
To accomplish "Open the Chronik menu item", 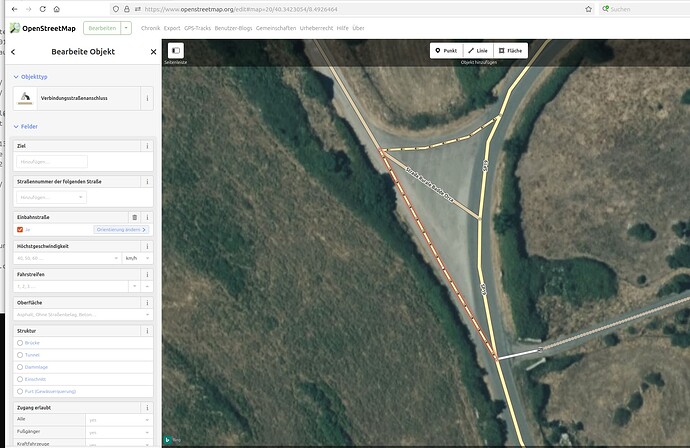I will [x=150, y=28].
